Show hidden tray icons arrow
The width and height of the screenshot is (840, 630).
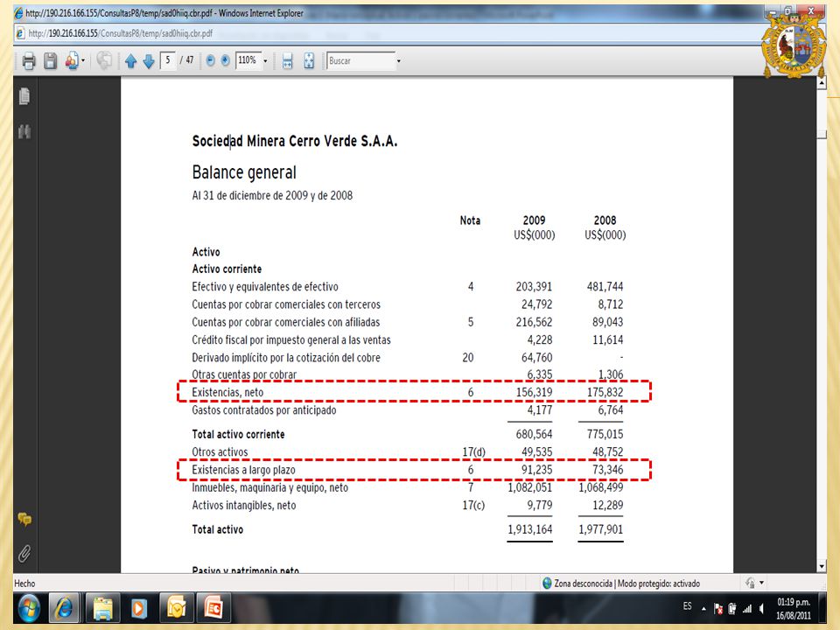(703, 609)
